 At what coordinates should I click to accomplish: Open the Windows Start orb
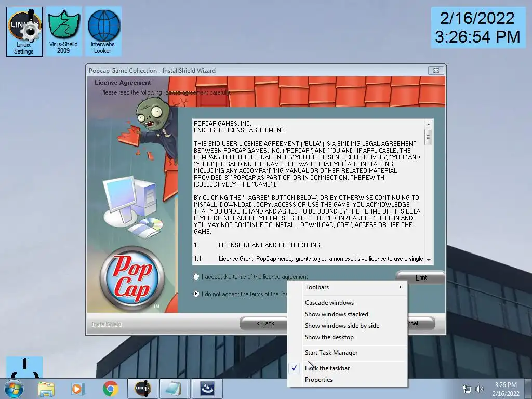(x=14, y=389)
